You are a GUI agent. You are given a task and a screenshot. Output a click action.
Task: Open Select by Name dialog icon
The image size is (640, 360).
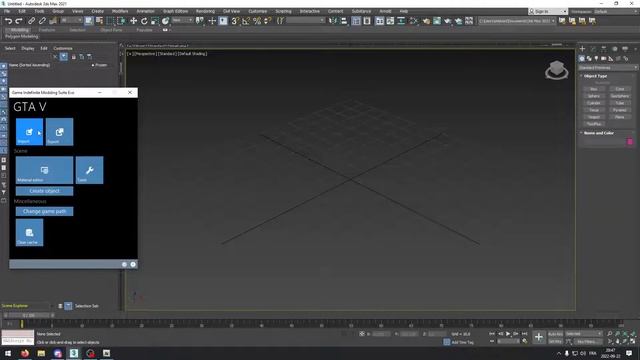point(99,21)
